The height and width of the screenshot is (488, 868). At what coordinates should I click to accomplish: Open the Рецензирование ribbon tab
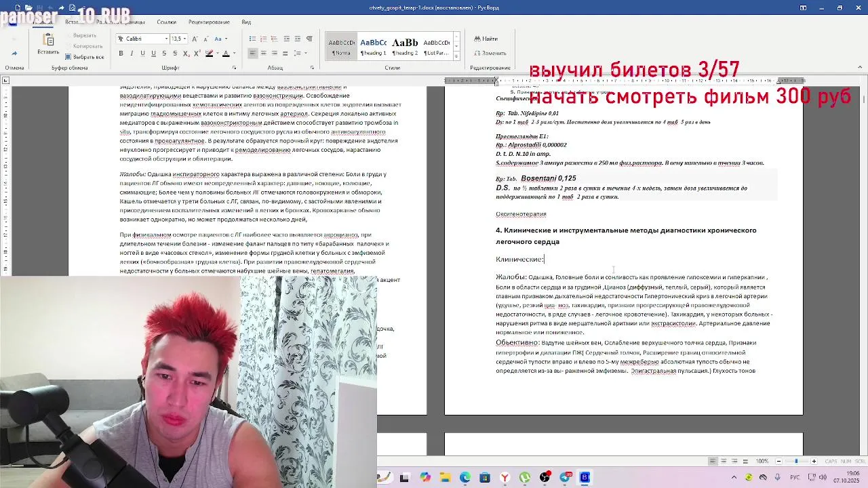pyautogui.click(x=209, y=22)
